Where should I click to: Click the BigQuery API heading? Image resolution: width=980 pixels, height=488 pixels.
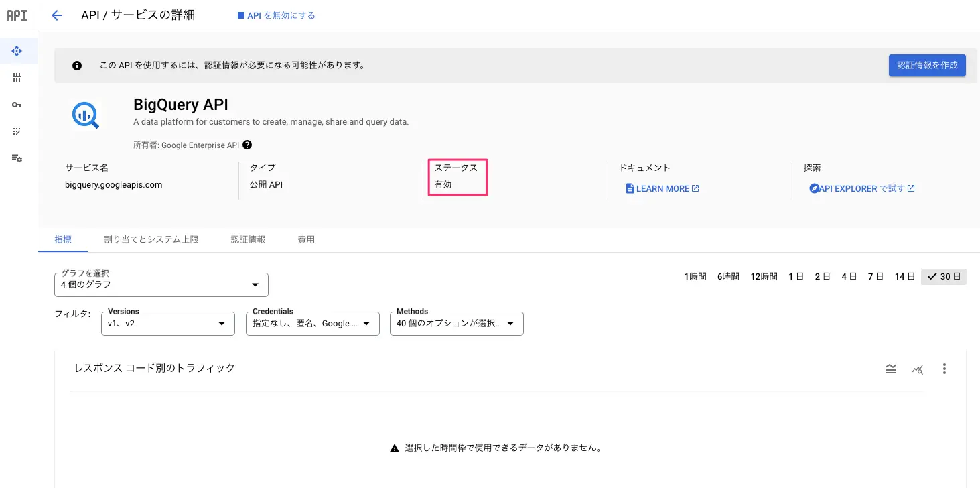181,105
